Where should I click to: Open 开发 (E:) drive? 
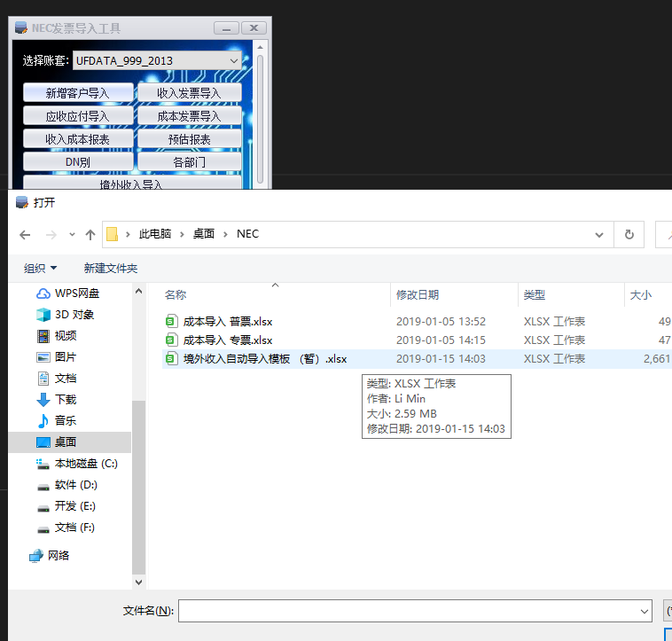coord(66,506)
